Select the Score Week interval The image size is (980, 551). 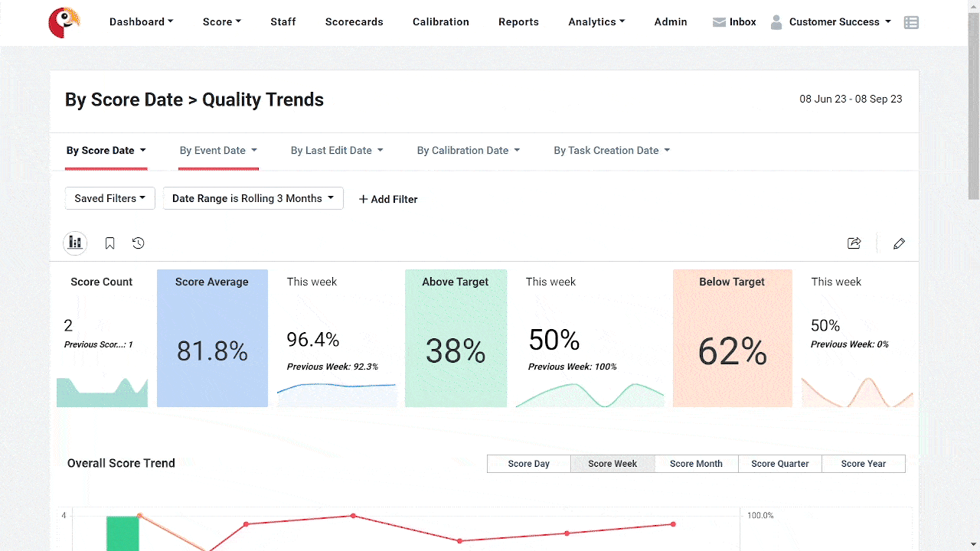612,464
